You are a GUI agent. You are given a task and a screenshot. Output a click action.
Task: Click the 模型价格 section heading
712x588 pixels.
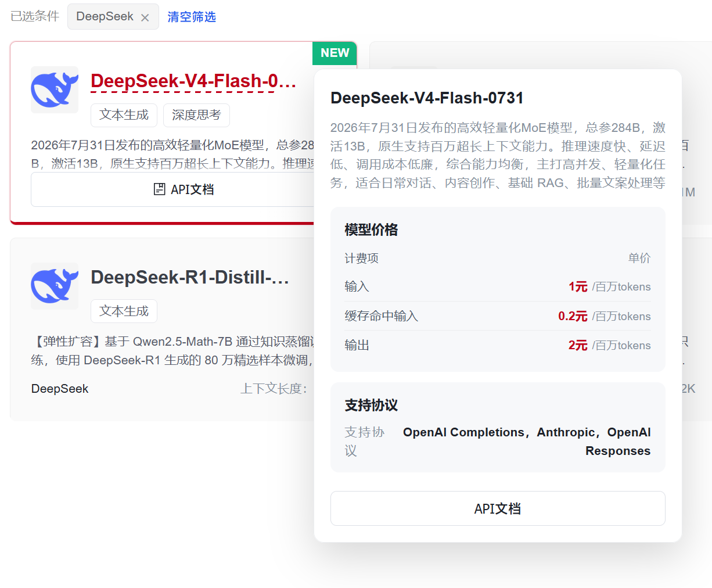(371, 230)
